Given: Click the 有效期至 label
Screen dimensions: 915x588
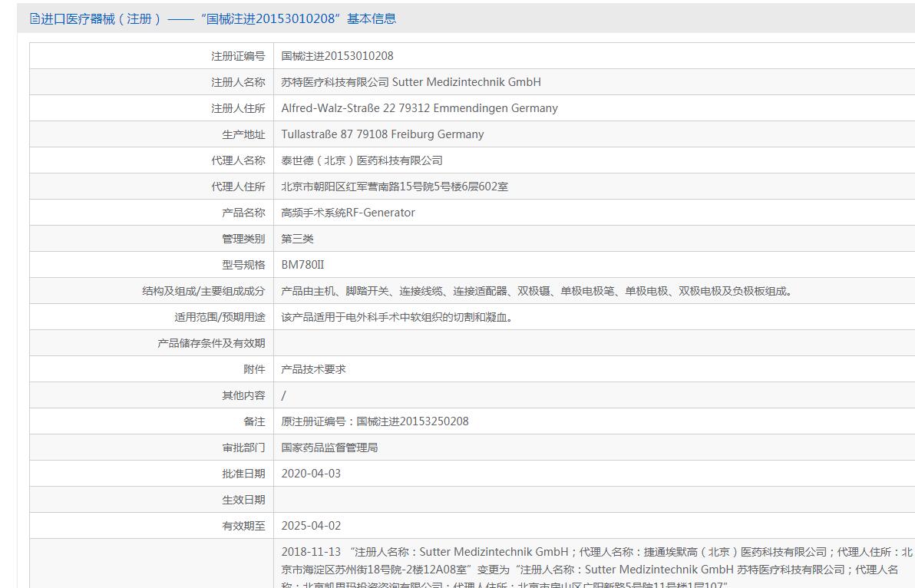Looking at the screenshot, I should (243, 526).
